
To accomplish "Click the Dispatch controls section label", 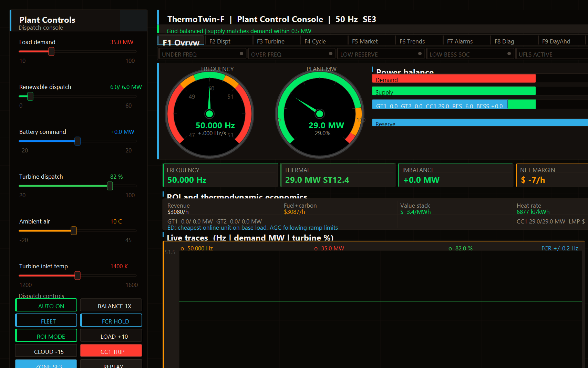I will tap(41, 296).
